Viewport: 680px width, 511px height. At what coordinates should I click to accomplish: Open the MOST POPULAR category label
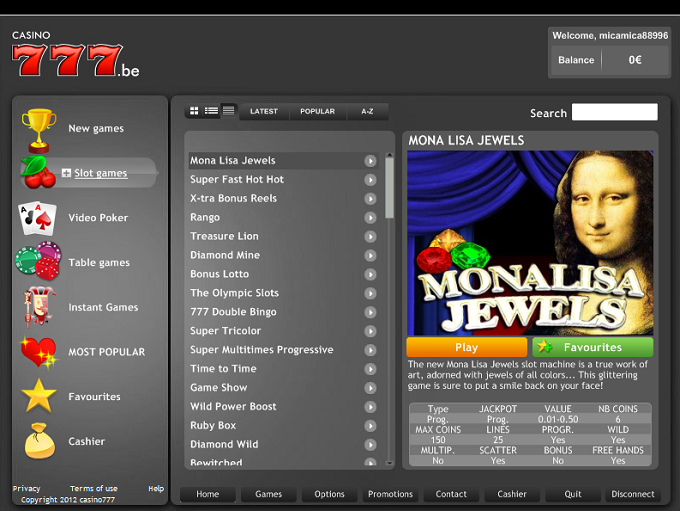tap(107, 352)
